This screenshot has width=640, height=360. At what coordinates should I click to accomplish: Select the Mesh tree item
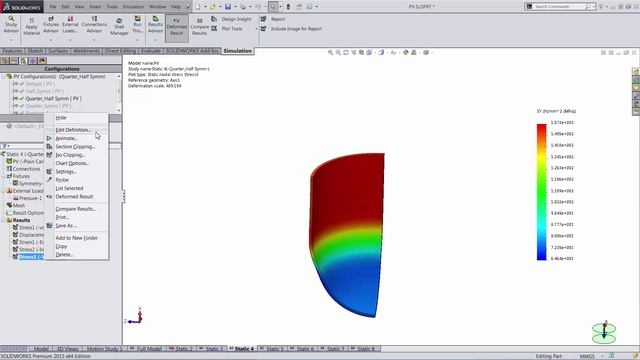[x=19, y=205]
